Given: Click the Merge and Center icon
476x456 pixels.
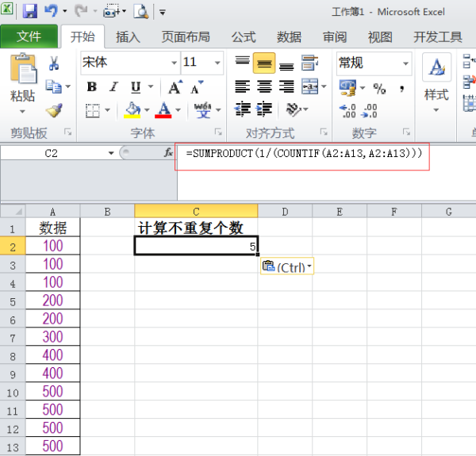Looking at the screenshot, I should [x=309, y=86].
